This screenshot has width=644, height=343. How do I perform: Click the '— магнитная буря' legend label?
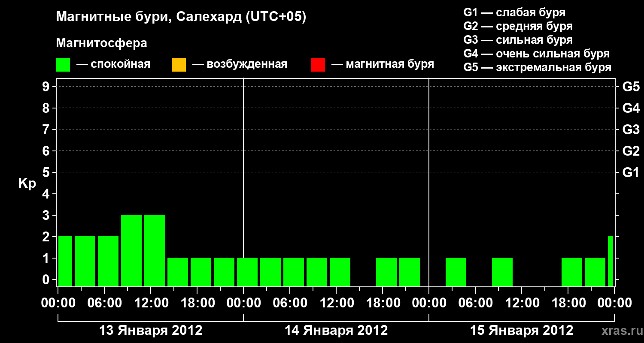pyautogui.click(x=383, y=65)
